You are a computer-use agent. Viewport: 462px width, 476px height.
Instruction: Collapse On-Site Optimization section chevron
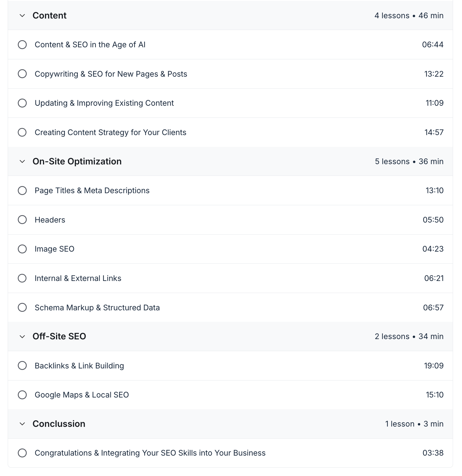click(x=22, y=161)
